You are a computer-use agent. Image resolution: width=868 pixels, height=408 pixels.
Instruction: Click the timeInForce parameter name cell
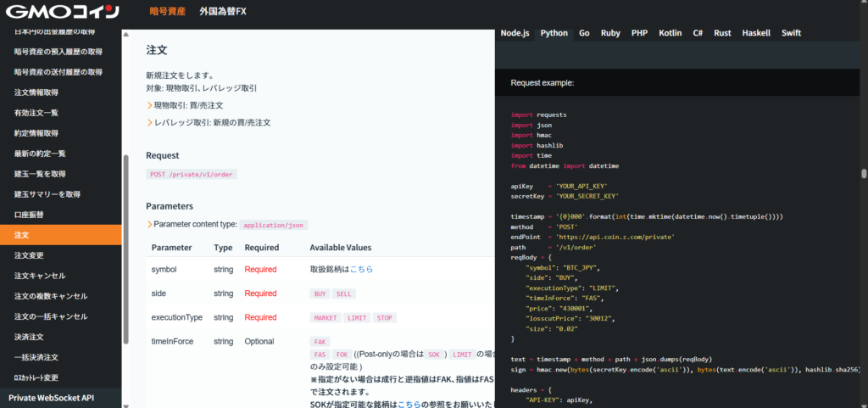[172, 342]
